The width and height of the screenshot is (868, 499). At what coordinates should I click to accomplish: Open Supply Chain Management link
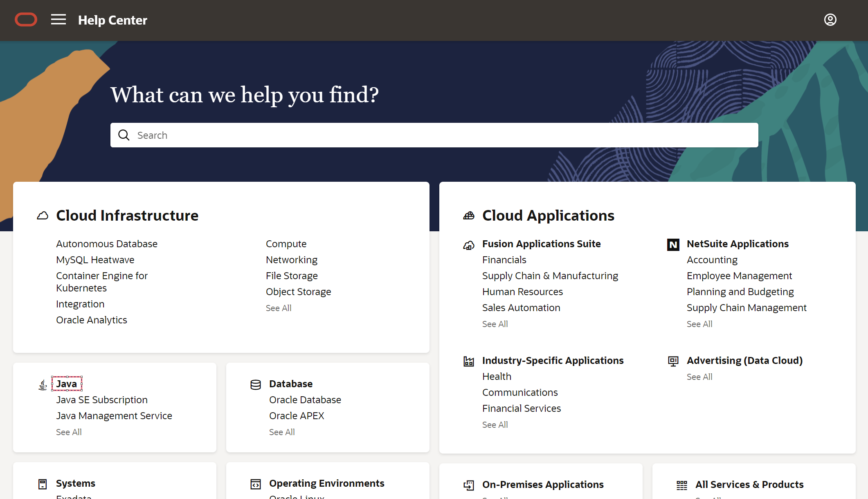coord(747,308)
